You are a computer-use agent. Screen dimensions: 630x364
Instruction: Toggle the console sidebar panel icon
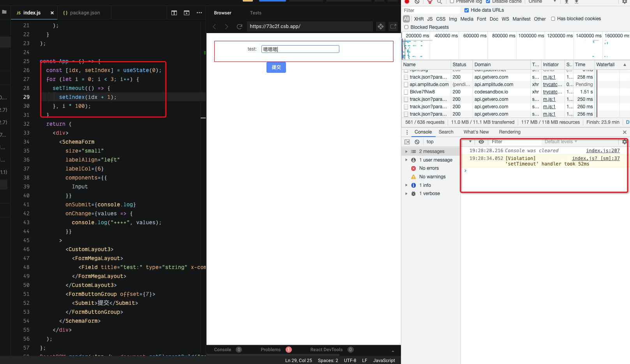[x=407, y=142]
